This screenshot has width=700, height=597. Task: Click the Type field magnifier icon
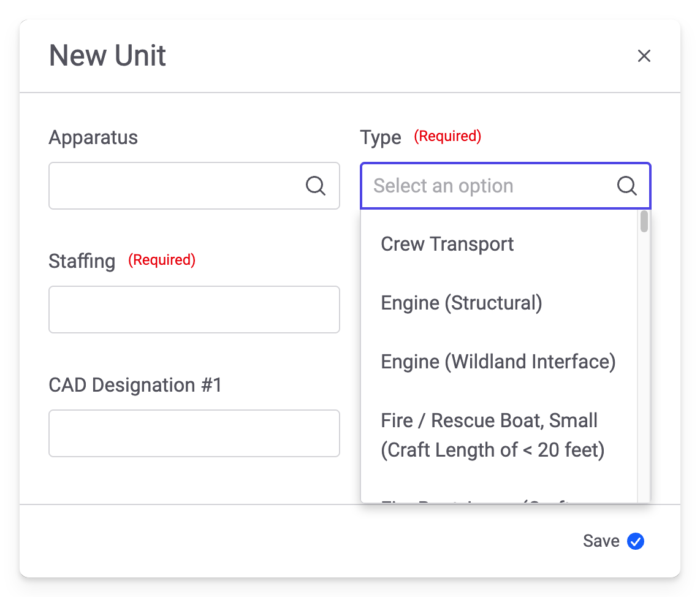click(626, 186)
